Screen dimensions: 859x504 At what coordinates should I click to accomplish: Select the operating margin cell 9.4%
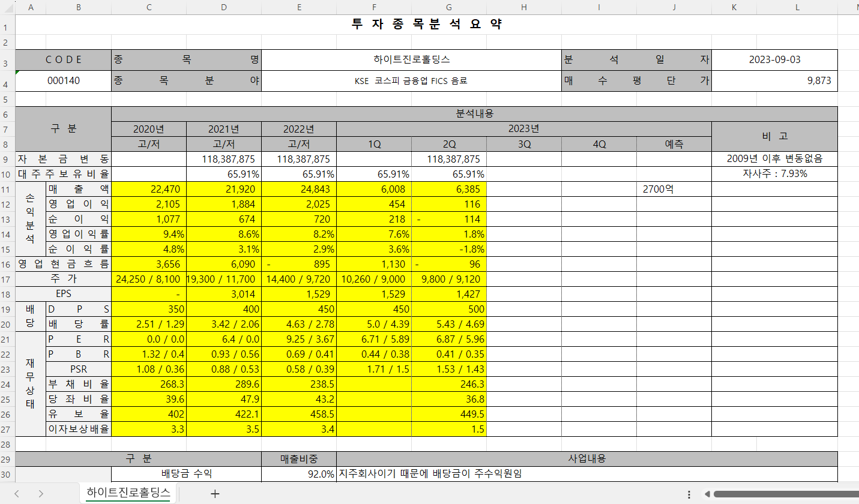click(149, 234)
